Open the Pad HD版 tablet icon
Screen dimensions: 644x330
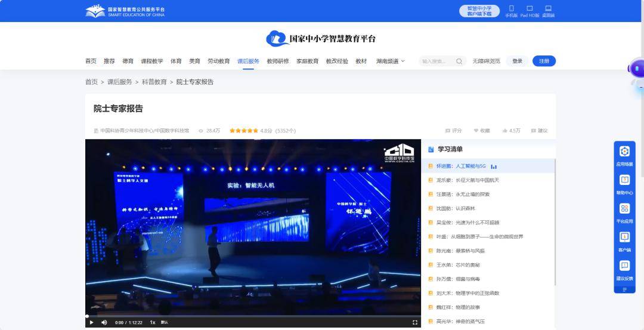pyautogui.click(x=530, y=11)
